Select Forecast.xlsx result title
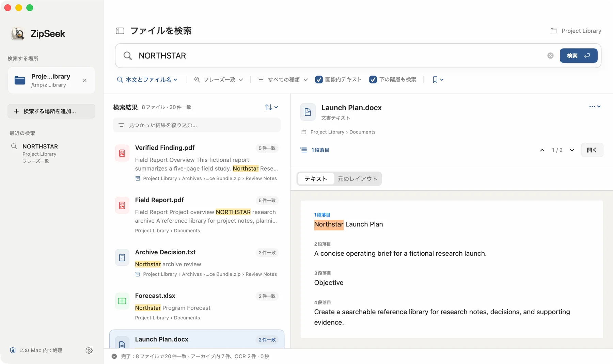This screenshot has height=364, width=613. 155,296
